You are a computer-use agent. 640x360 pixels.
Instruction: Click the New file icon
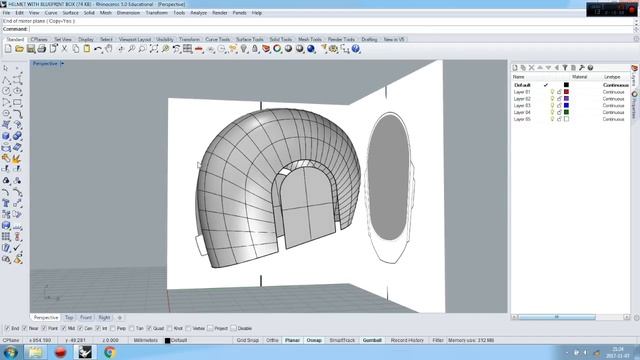pyautogui.click(x=8, y=49)
